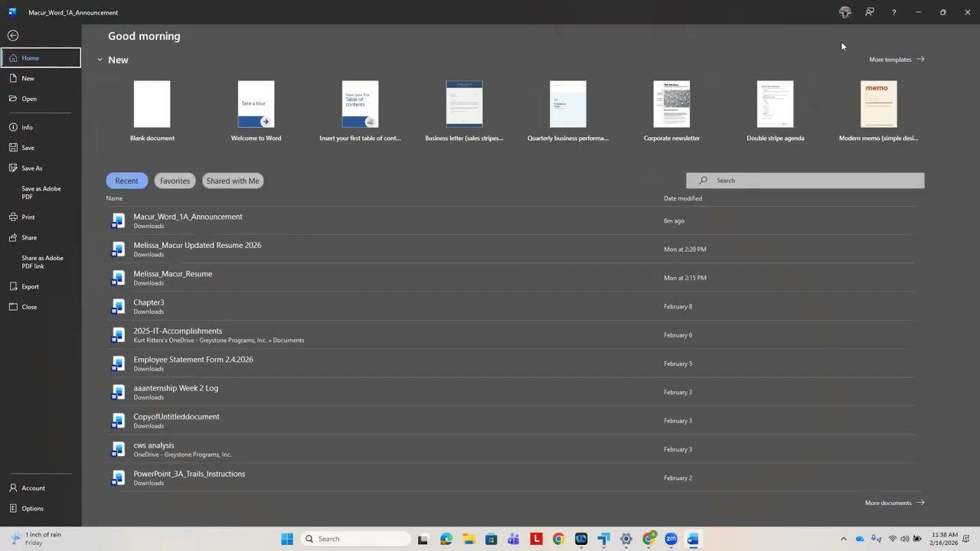980x551 pixels.
Task: Launch Microsoft Store from the taskbar
Action: pos(492,539)
